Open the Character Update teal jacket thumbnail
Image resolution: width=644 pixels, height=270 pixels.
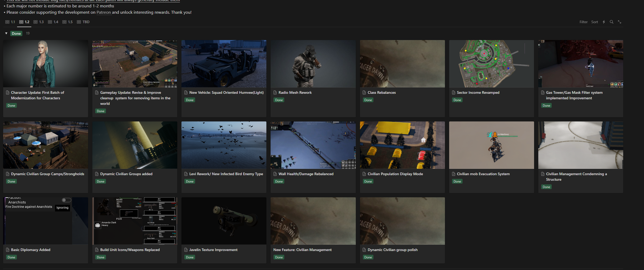45,63
